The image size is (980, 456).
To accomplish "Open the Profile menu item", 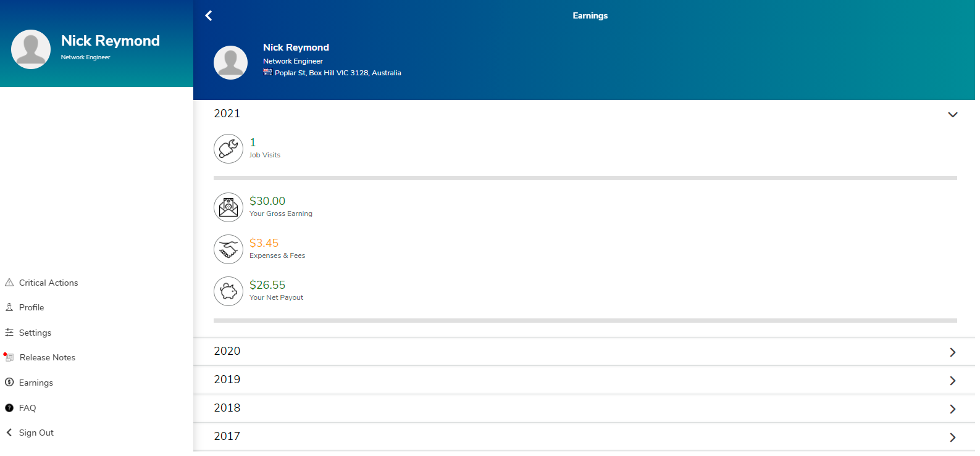I will (31, 307).
